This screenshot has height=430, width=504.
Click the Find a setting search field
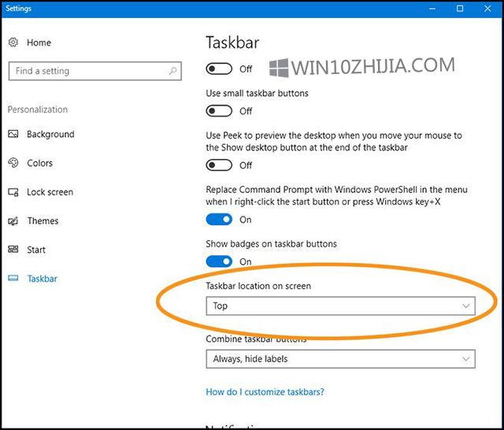click(87, 71)
